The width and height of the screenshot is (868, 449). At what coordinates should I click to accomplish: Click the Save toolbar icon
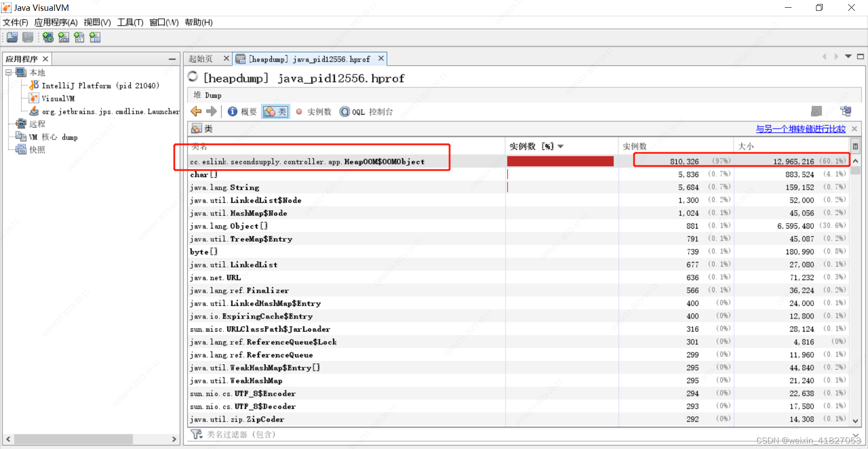[28, 37]
